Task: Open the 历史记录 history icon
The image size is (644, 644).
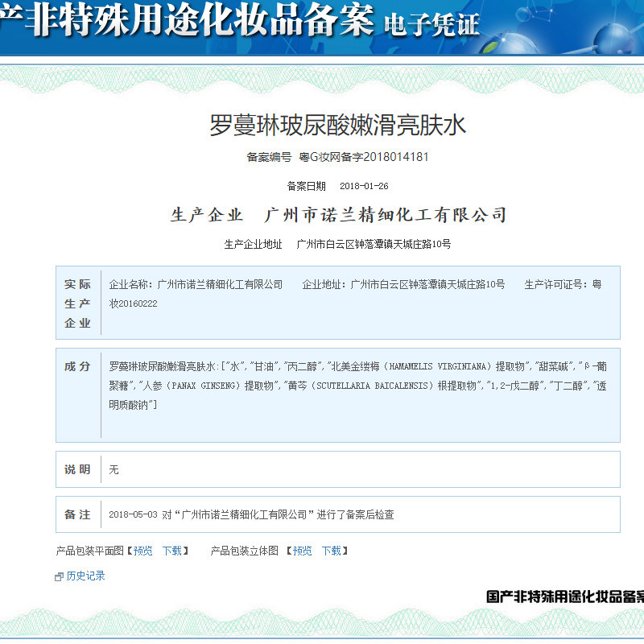Action: 59,576
